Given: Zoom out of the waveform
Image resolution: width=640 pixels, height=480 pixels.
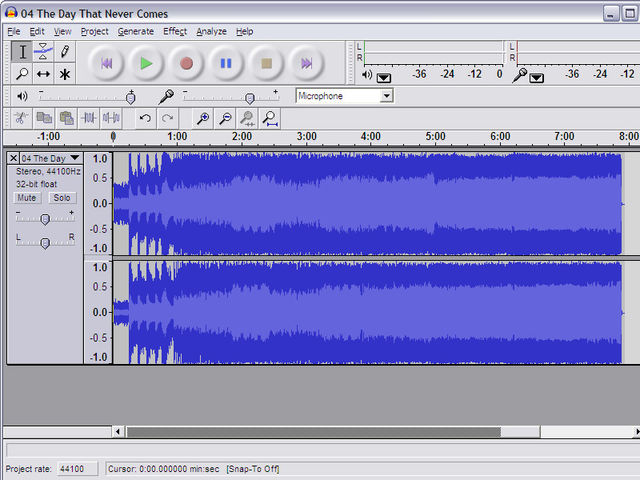Looking at the screenshot, I should [225, 118].
